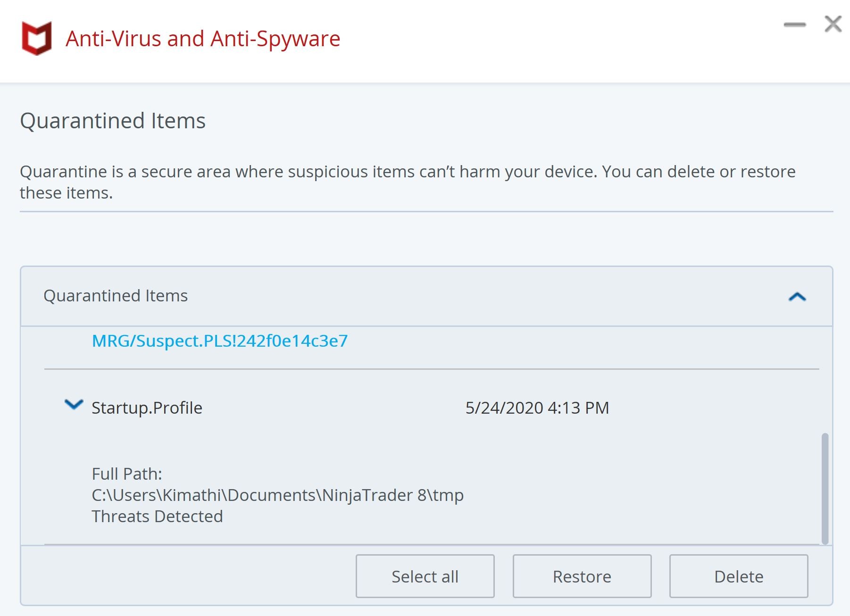Collapse the Startup.Profile details with the chevron
Image resolution: width=850 pixels, height=616 pixels.
(74, 405)
